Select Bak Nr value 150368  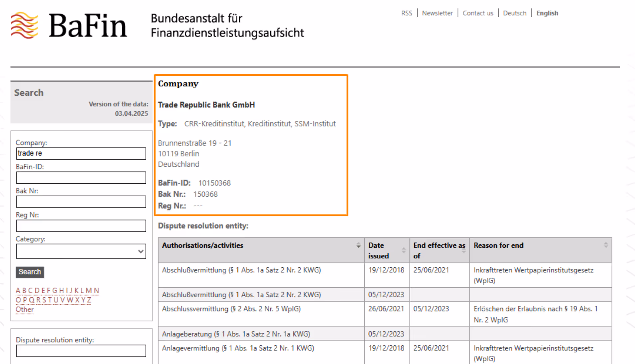[x=205, y=194]
